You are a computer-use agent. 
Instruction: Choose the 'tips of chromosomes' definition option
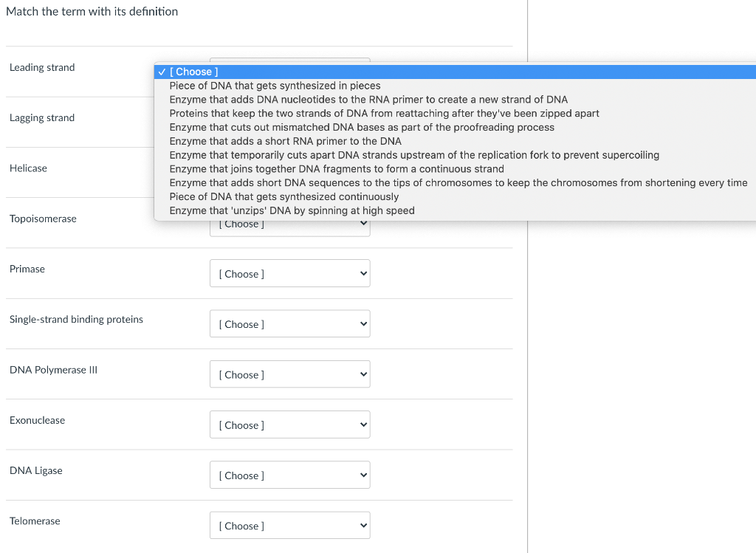tap(458, 182)
